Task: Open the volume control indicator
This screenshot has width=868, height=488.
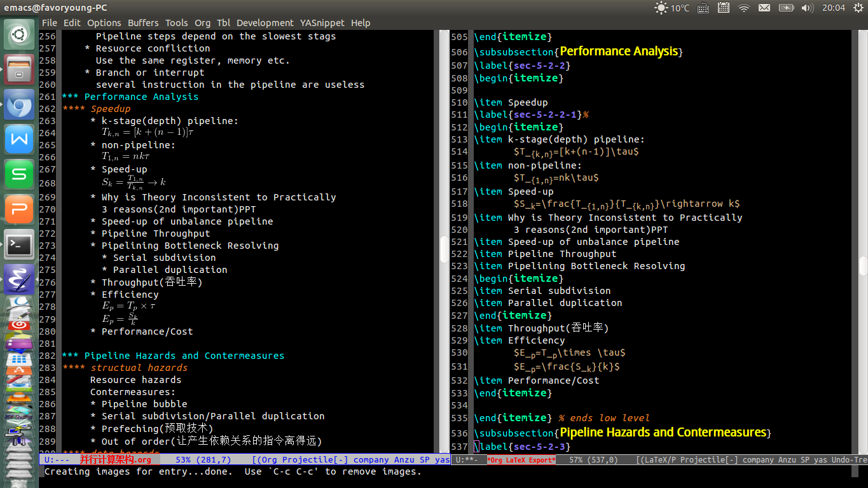Action: [808, 8]
